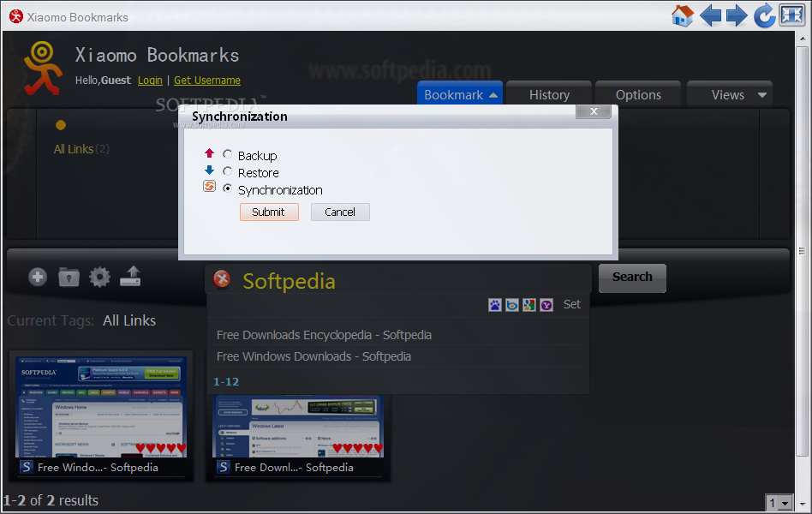
Task: Add a new bookmark with plus icon
Action: [38, 278]
